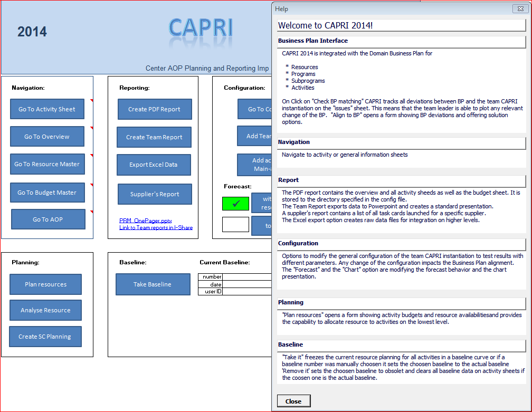The width and height of the screenshot is (532, 412).
Task: Click Create SC Planning
Action: [45, 337]
